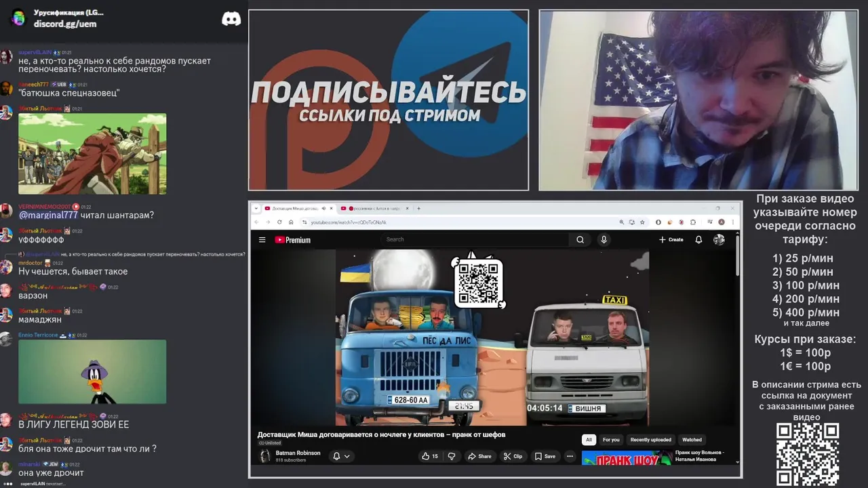Screen dimensions: 868x488
Task: Dislike the video with thumbs down
Action: (x=452, y=456)
